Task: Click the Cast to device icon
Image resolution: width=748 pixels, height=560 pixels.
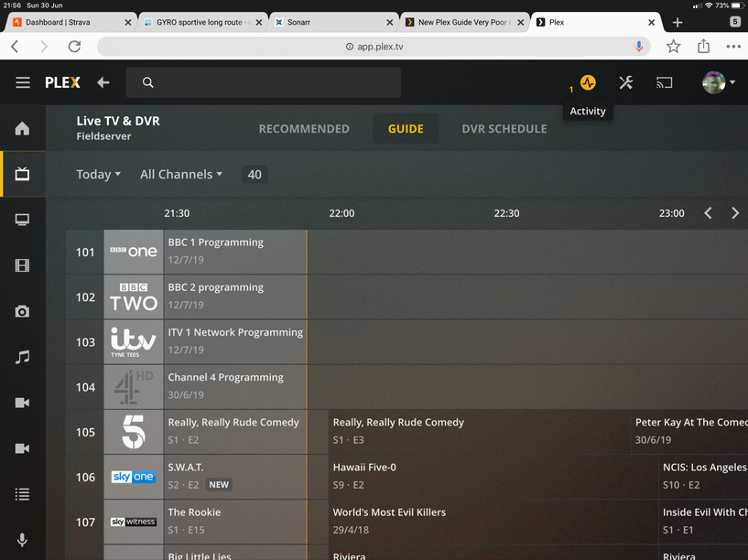Action: point(664,82)
